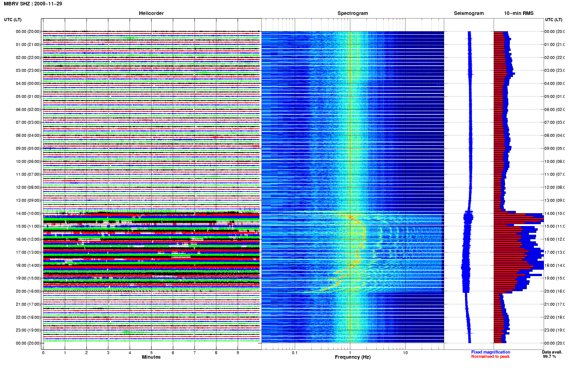
Task: Click the right-side time label at 14:00
Action: pos(555,213)
